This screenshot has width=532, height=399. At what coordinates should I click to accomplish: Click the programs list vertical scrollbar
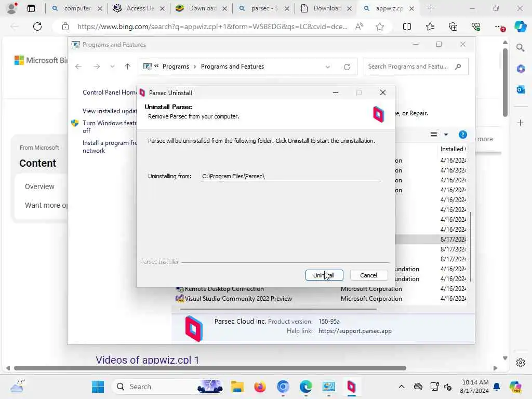point(470,246)
